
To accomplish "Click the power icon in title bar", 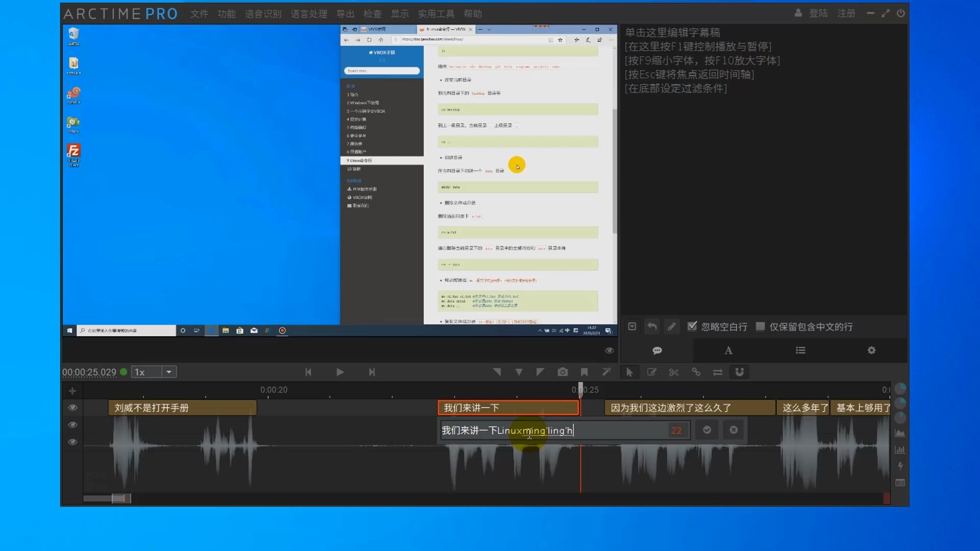I will tap(901, 13).
